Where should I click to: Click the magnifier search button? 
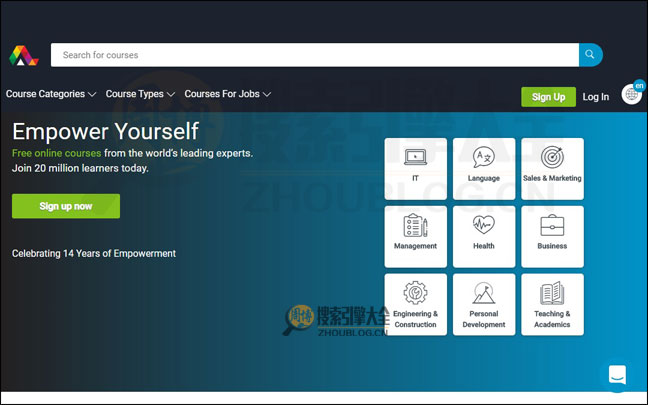tap(591, 55)
